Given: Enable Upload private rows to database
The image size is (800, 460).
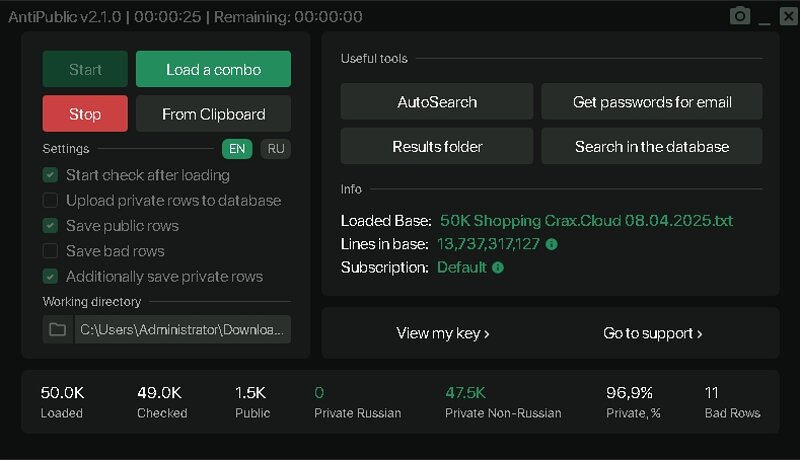Looking at the screenshot, I should [50, 200].
